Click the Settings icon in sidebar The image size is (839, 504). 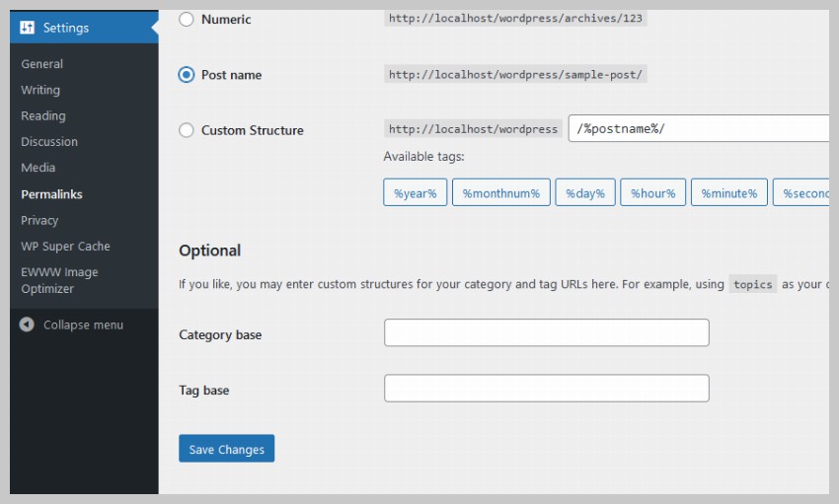(28, 28)
